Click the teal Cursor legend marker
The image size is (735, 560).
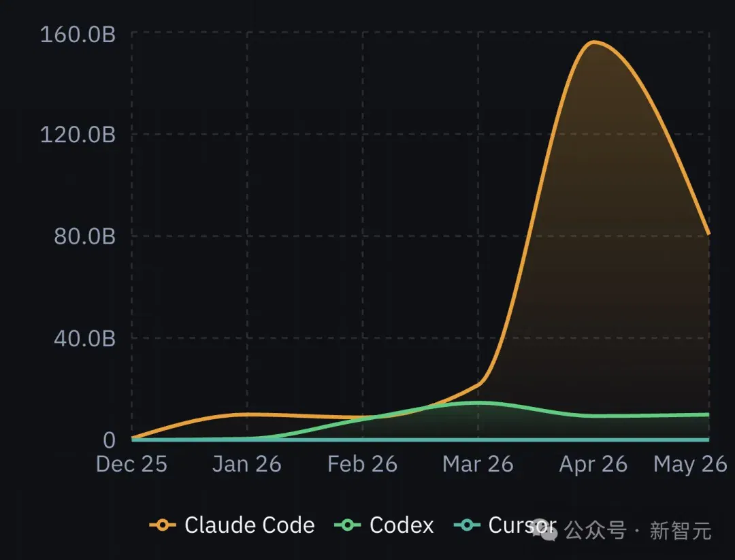click(x=468, y=525)
